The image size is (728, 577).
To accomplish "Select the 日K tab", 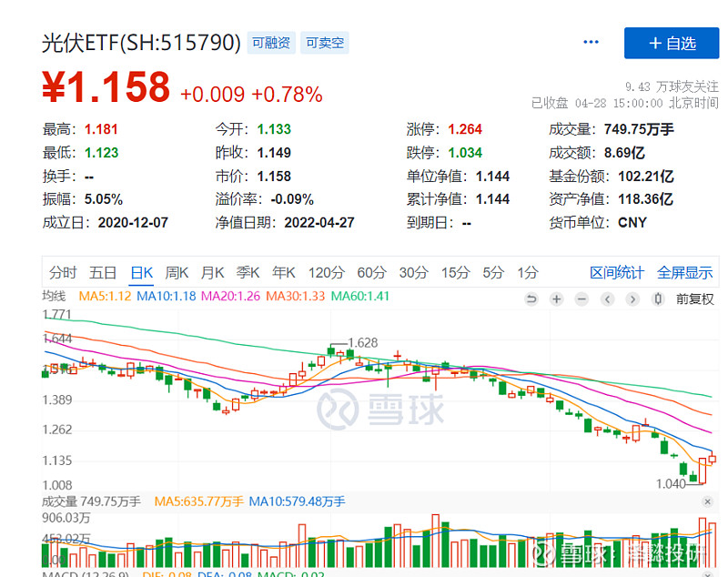I will click(142, 272).
